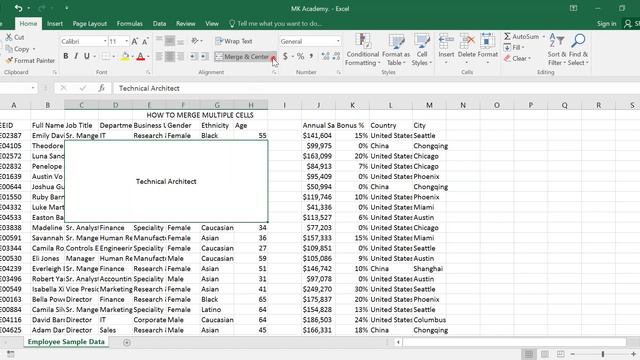Image resolution: width=640 pixels, height=360 pixels.
Task: Select column K header
Action: 352,105
